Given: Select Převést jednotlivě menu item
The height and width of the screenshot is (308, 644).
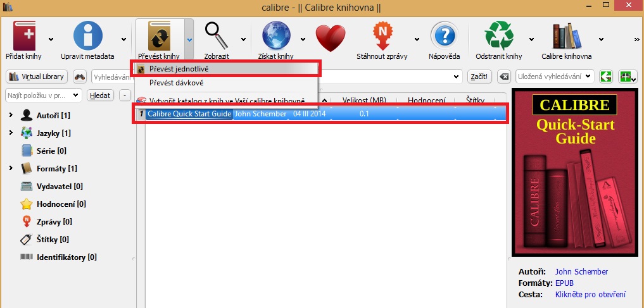Looking at the screenshot, I should pyautogui.click(x=226, y=69).
